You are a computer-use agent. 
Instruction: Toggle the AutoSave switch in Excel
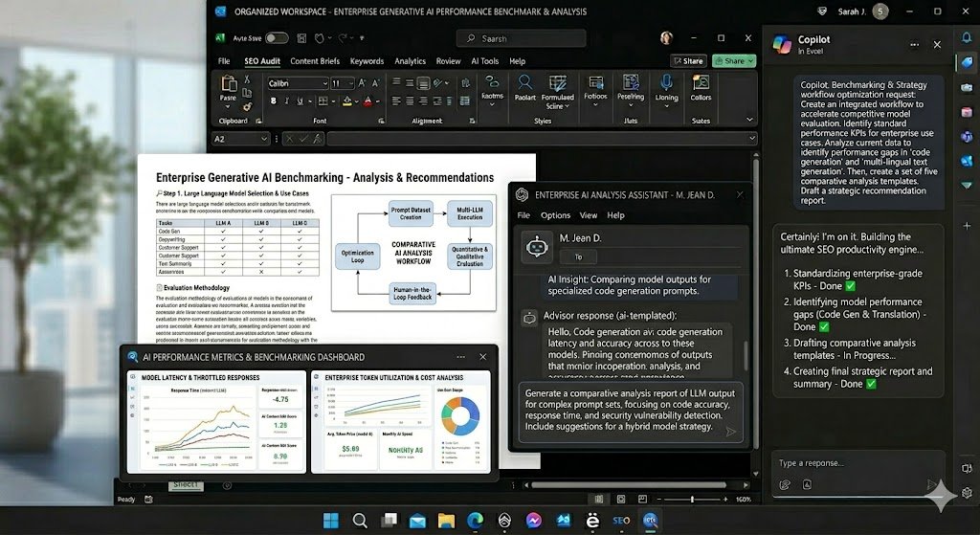coord(277,38)
